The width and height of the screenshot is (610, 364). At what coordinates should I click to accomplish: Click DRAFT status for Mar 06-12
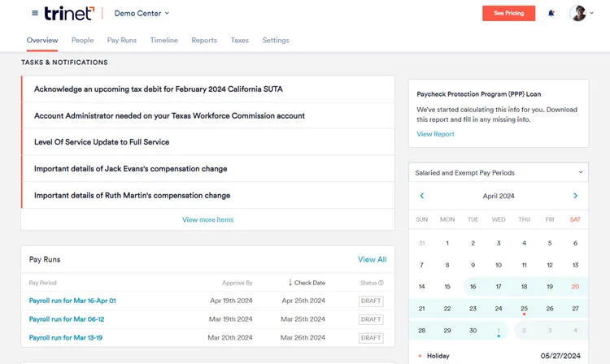[371, 319]
